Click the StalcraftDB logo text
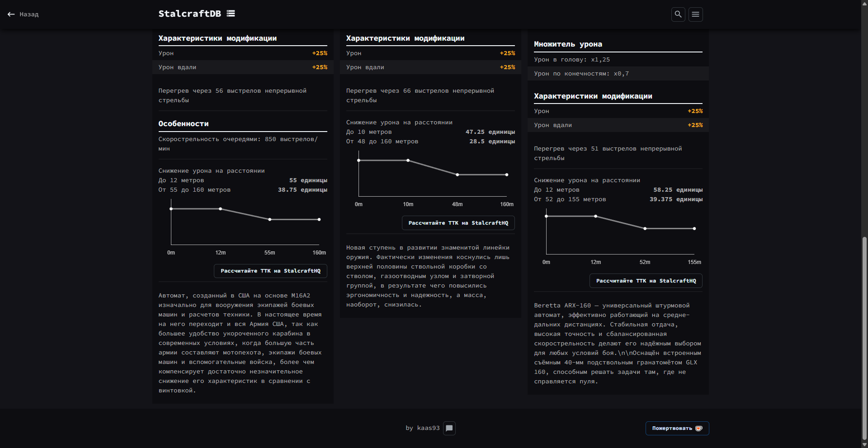This screenshot has width=868, height=448. (189, 14)
